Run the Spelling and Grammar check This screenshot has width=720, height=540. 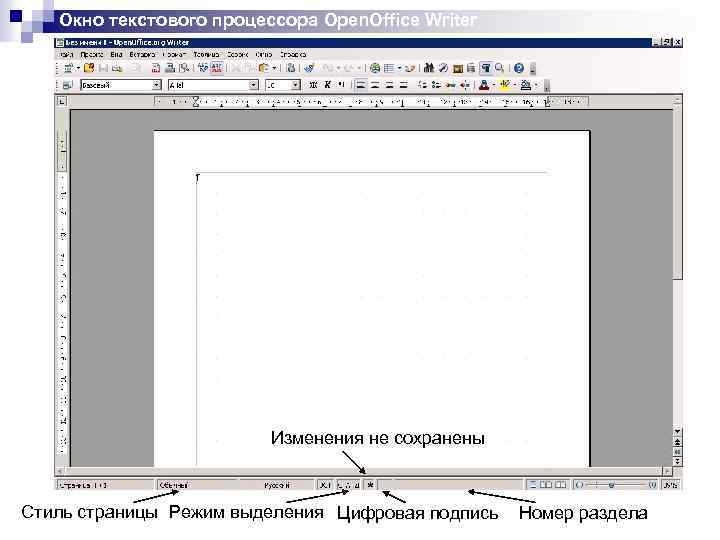pos(203,69)
